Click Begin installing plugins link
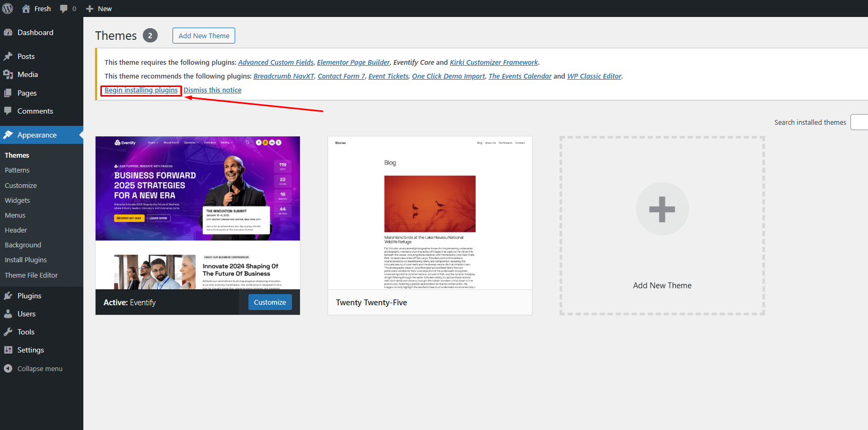The height and width of the screenshot is (430, 868). click(x=141, y=90)
